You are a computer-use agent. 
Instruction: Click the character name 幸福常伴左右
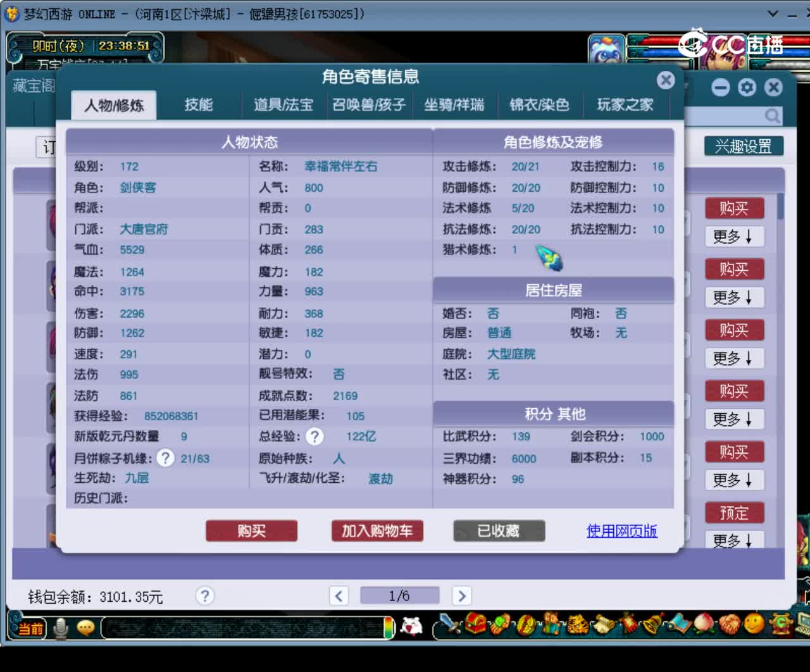(341, 166)
